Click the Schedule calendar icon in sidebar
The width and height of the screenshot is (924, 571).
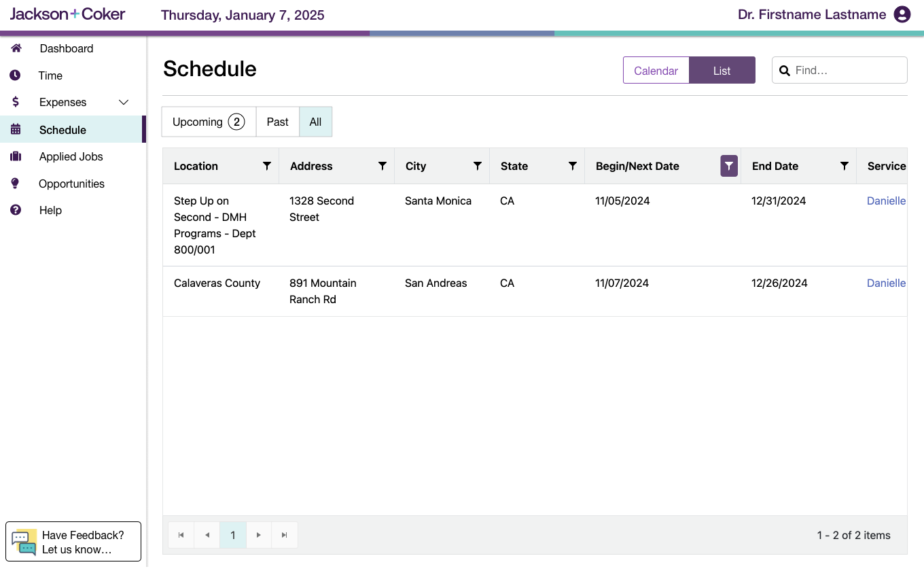click(x=16, y=129)
